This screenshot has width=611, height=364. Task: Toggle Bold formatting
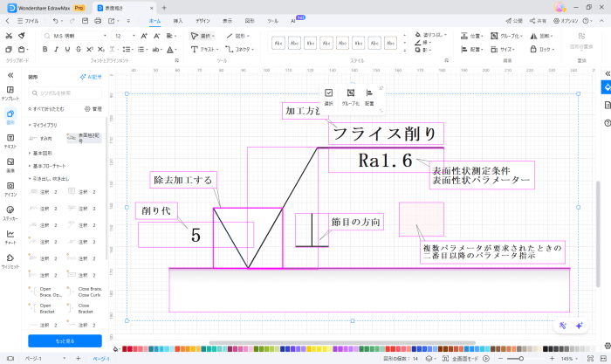[x=45, y=50]
